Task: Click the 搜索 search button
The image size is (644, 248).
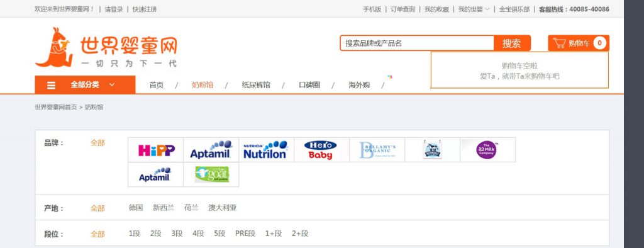Action: (512, 43)
